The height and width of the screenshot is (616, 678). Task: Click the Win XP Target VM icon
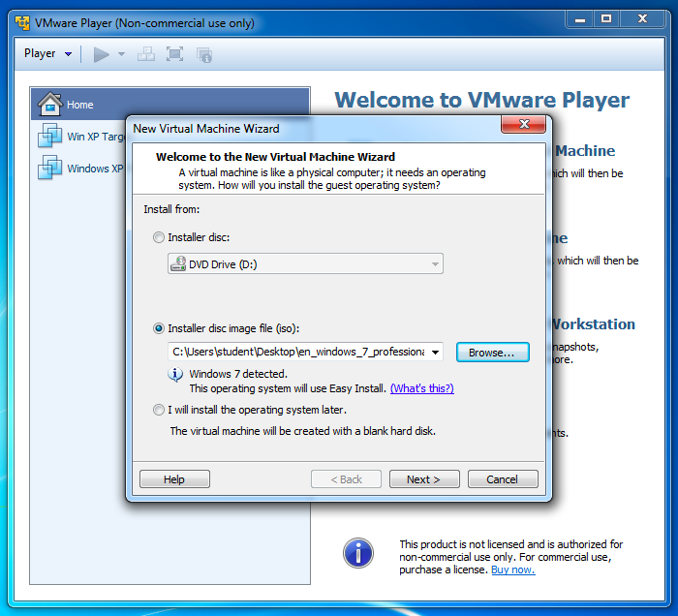(x=49, y=136)
